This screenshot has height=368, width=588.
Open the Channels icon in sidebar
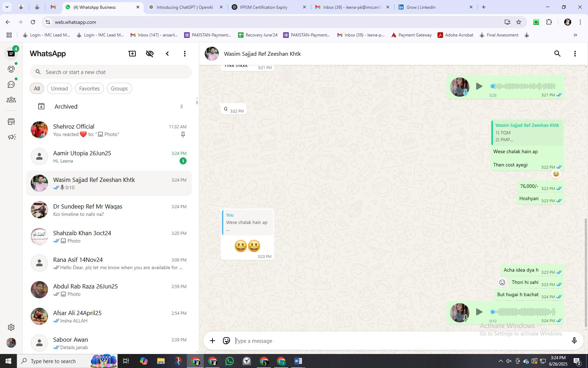[11, 84]
